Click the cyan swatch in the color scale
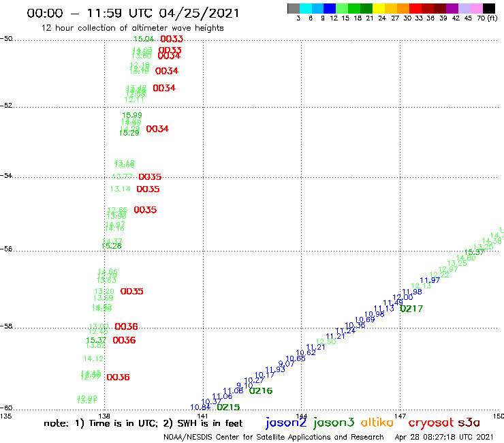 coord(306,8)
